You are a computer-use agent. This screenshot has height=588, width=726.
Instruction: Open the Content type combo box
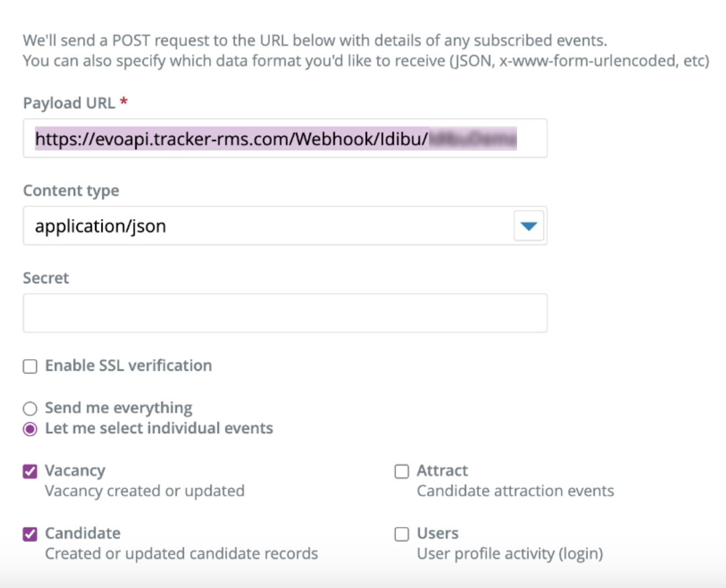click(268, 226)
